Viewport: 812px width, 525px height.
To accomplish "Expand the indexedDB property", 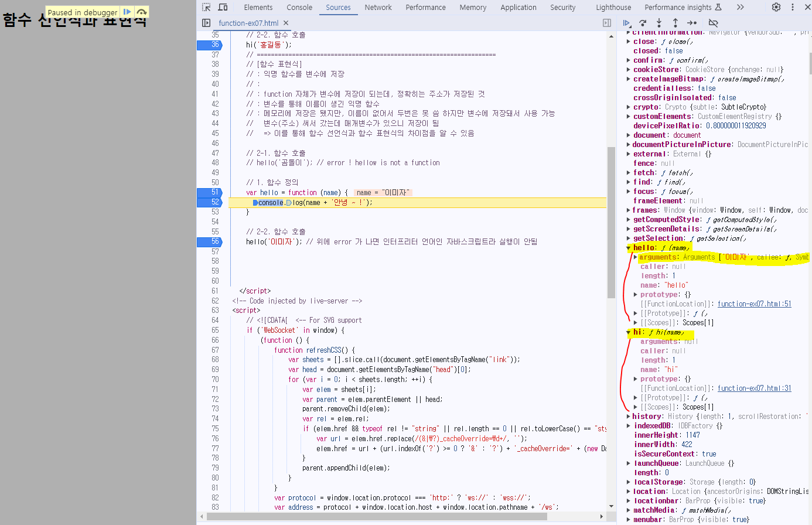I will point(629,426).
